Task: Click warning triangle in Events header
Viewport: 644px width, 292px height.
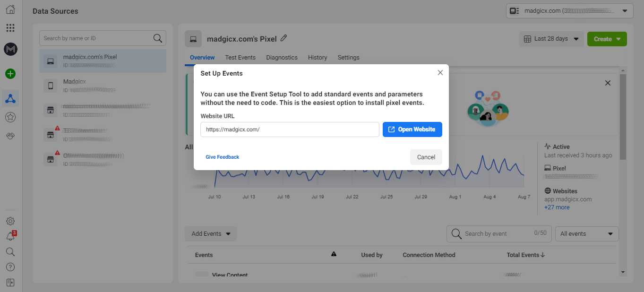Action: click(334, 254)
